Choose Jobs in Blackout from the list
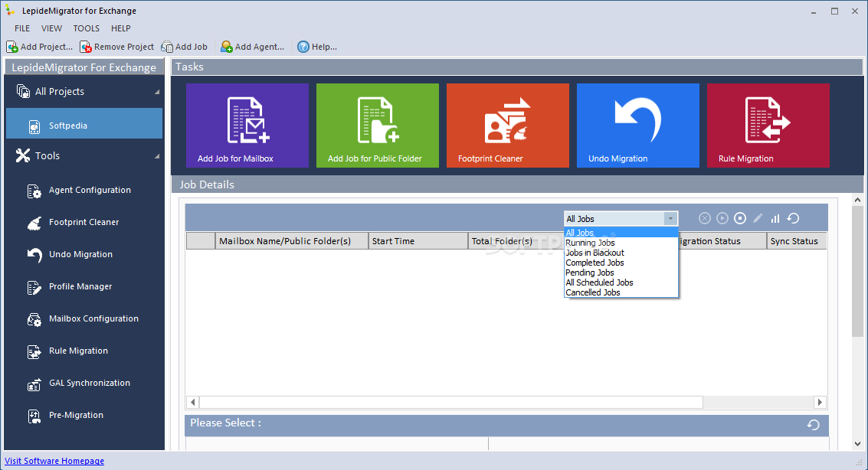868x470 pixels. click(621, 253)
